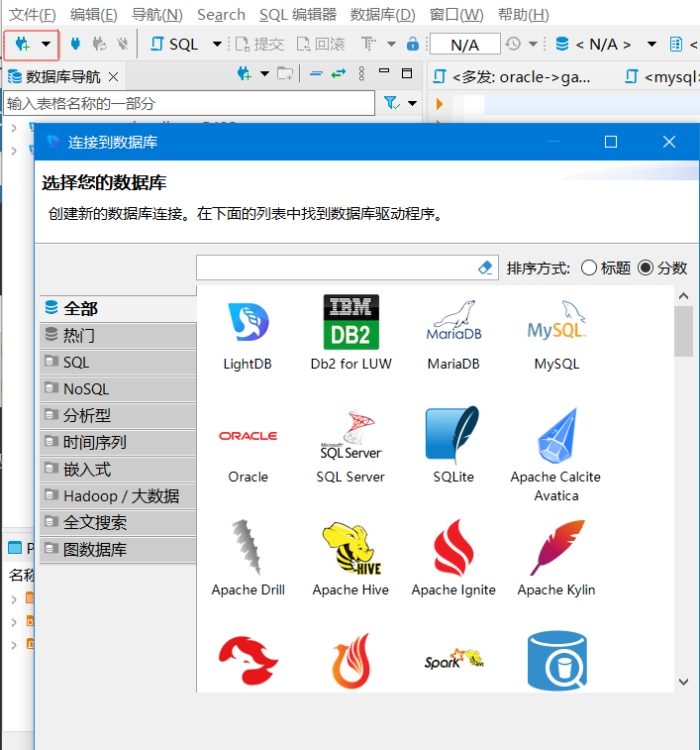Select the 图数据库 category
Screen dimensions: 700x750
pos(118,550)
